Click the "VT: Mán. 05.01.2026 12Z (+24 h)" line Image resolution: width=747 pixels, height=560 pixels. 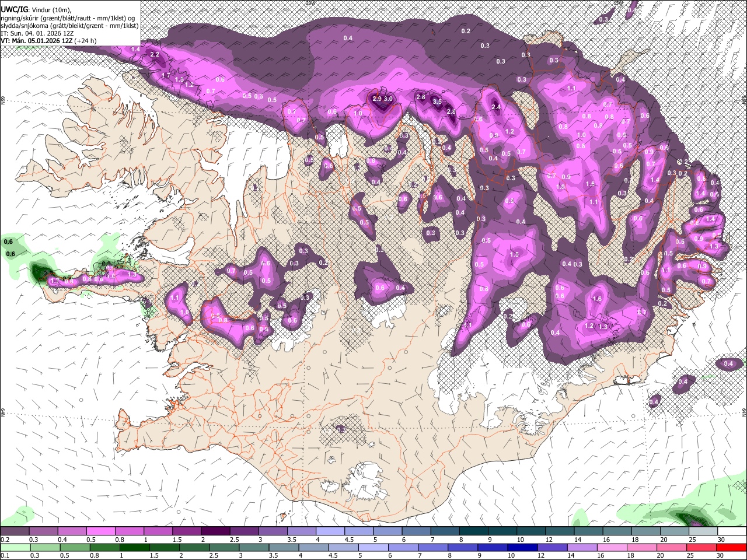coord(49,41)
